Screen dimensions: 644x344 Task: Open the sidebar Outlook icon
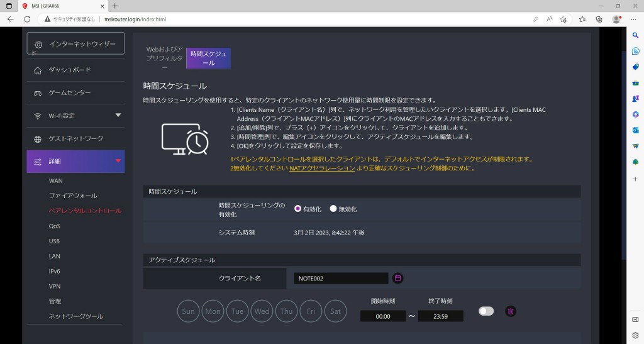coord(635,130)
